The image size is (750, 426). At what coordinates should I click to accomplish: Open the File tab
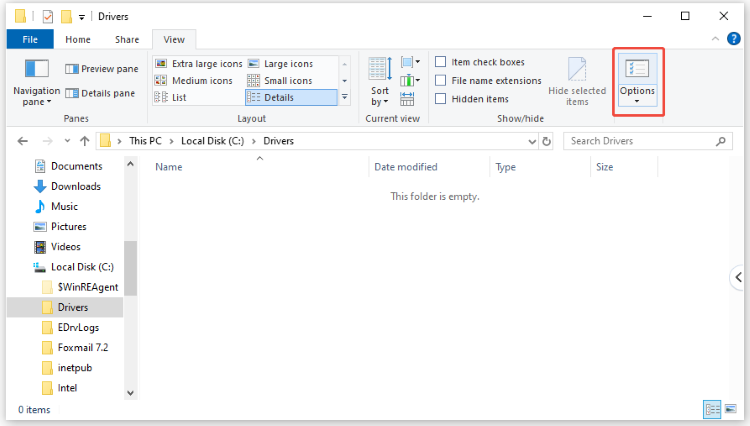point(30,40)
